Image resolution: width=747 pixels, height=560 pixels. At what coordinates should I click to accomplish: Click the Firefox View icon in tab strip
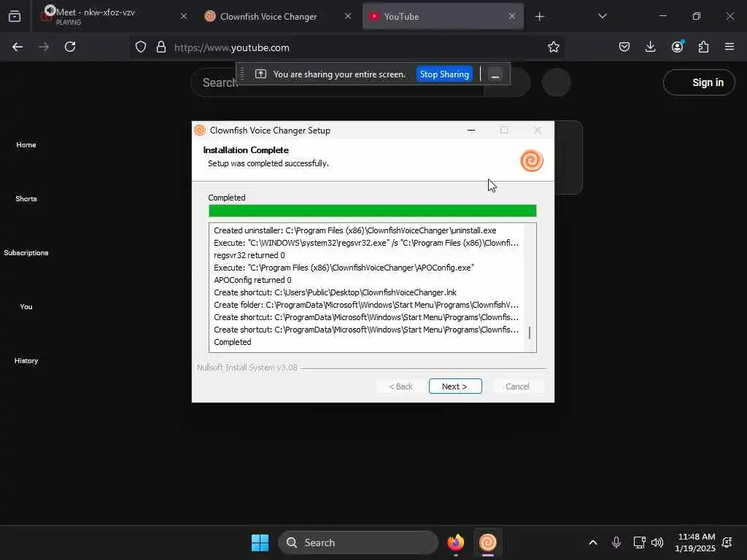[15, 17]
